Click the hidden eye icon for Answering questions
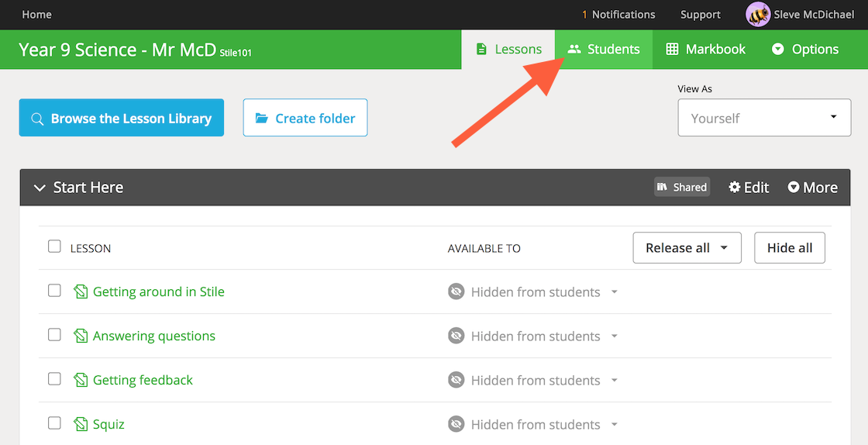The width and height of the screenshot is (868, 445). [456, 336]
